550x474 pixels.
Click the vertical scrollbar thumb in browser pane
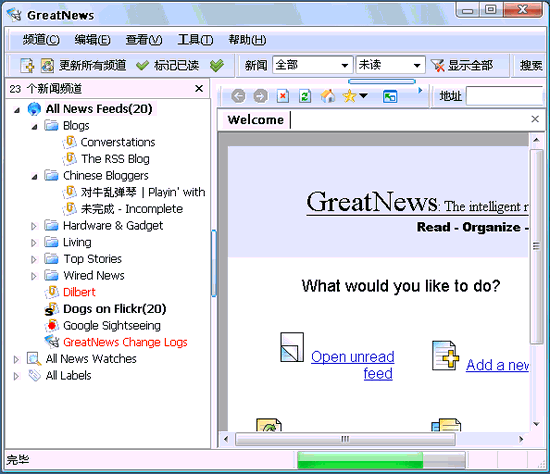pos(536,246)
